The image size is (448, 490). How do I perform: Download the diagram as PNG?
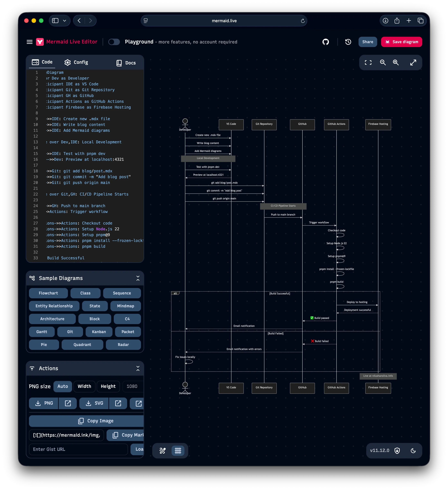[x=43, y=403]
